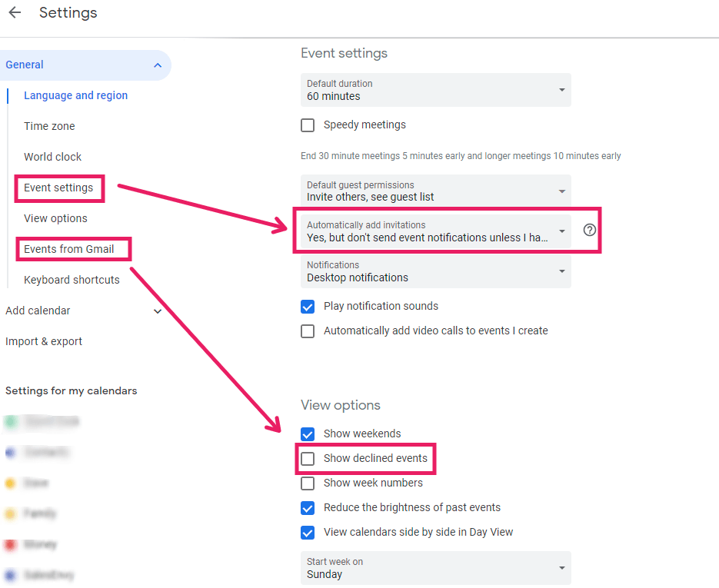Toggle Show week numbers checkbox
Screen dimensions: 719x588
(x=308, y=483)
